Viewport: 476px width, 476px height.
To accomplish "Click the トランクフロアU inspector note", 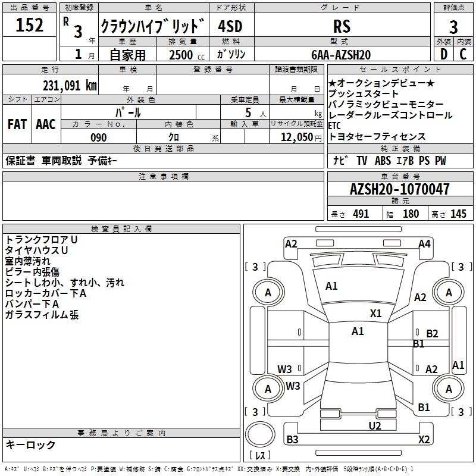I will [x=41, y=240].
